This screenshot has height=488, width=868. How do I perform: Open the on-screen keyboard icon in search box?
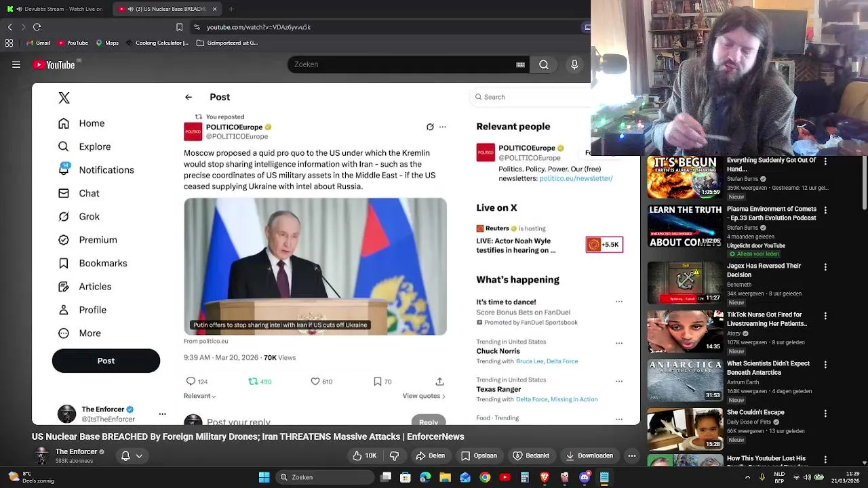520,64
